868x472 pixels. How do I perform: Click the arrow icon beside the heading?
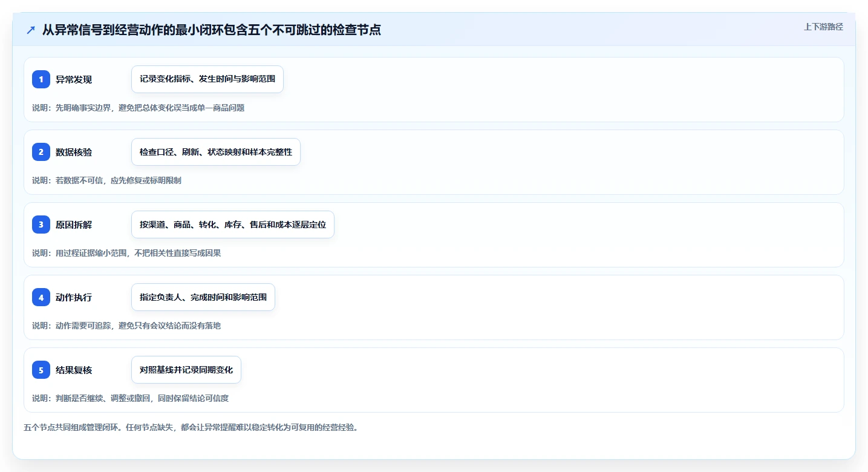[x=31, y=30]
